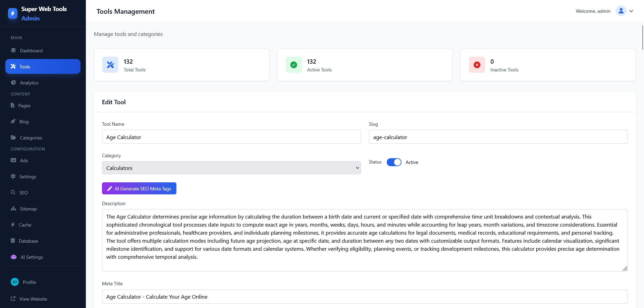Go to the Settings page

(28, 177)
